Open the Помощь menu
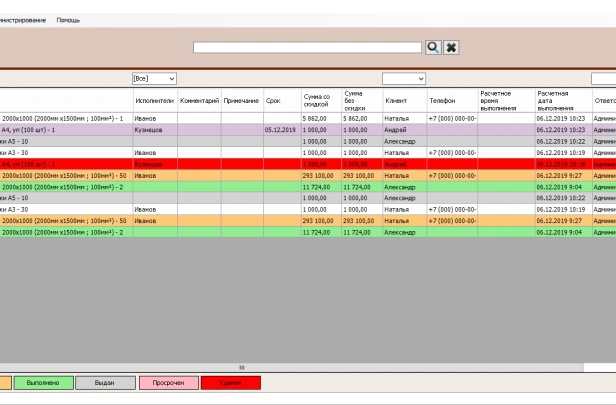This screenshot has height=405, width=616. point(69,20)
